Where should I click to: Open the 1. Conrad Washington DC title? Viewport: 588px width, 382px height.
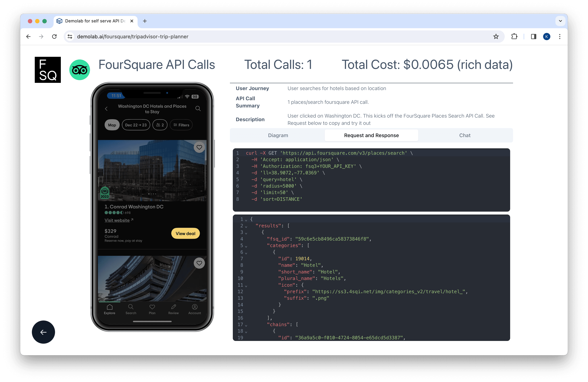pos(134,207)
